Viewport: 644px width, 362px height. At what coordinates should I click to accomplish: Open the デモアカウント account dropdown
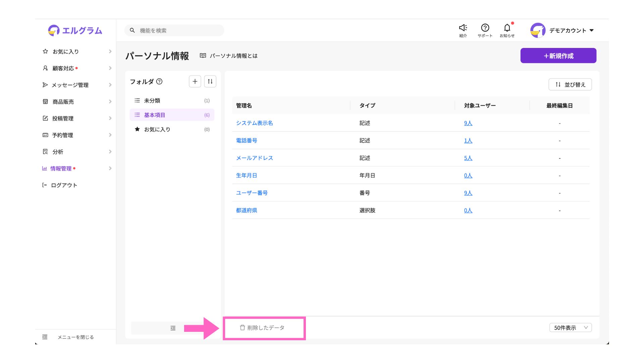click(570, 31)
